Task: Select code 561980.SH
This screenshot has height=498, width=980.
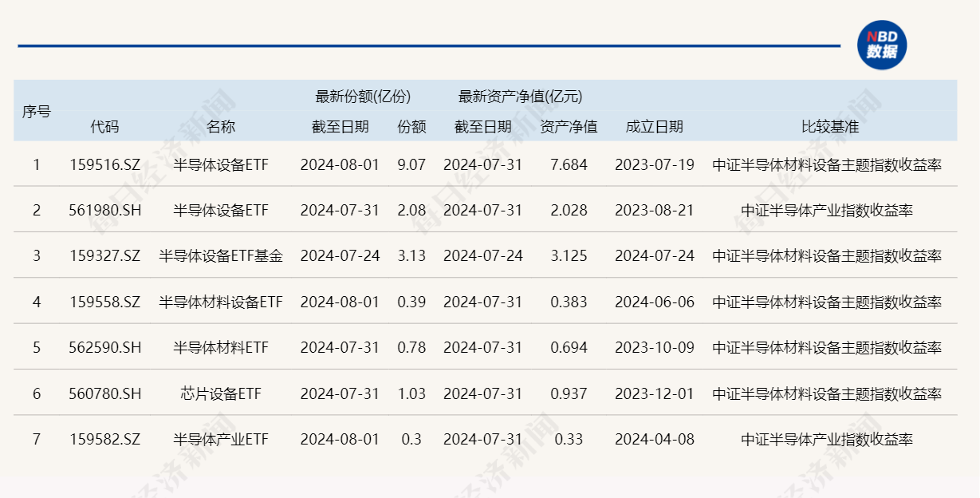Action: (104, 210)
